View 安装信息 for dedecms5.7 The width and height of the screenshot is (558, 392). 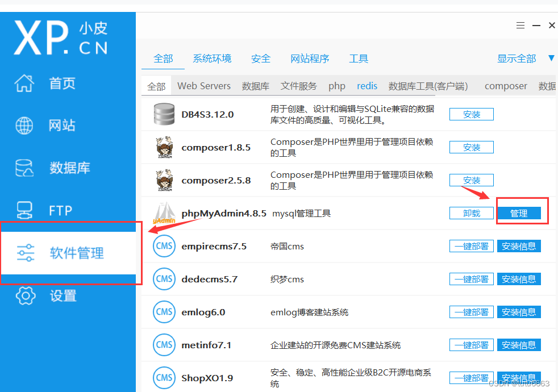[x=519, y=280]
